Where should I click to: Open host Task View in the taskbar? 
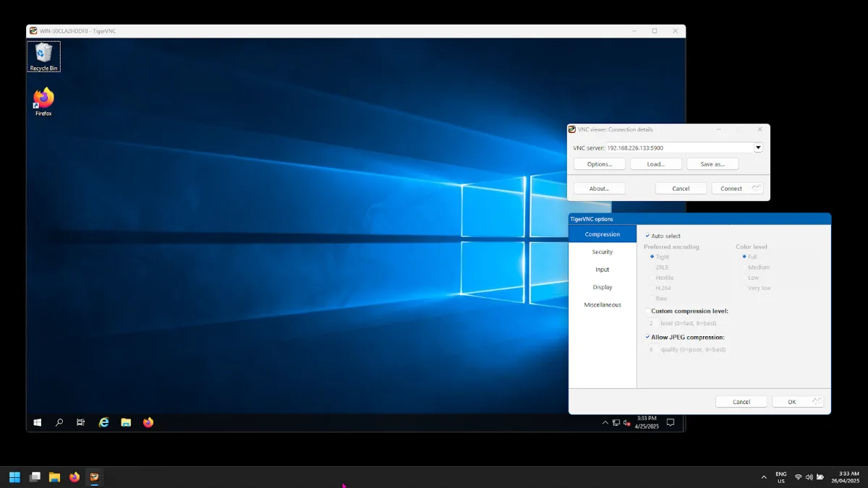coord(35,477)
